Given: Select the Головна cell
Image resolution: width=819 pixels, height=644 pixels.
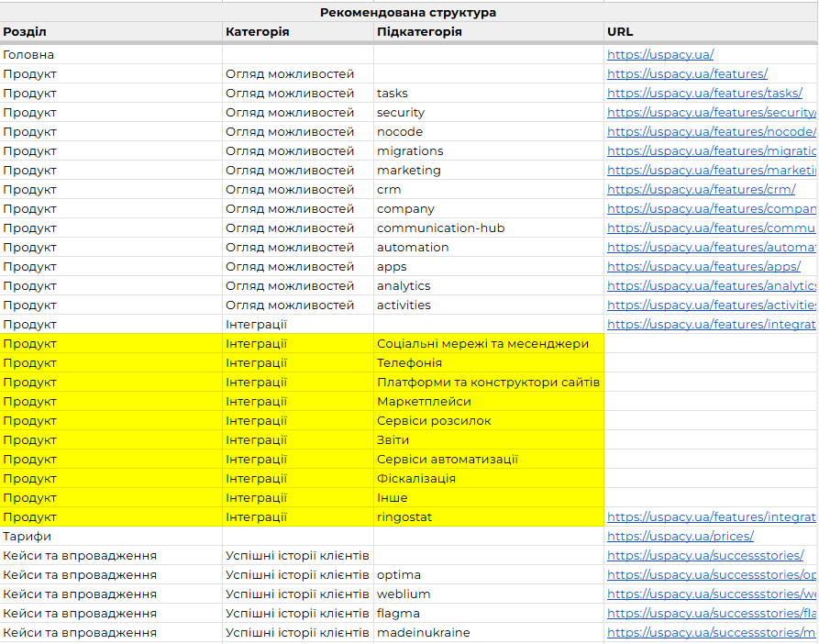Looking at the screenshot, I should coord(111,54).
